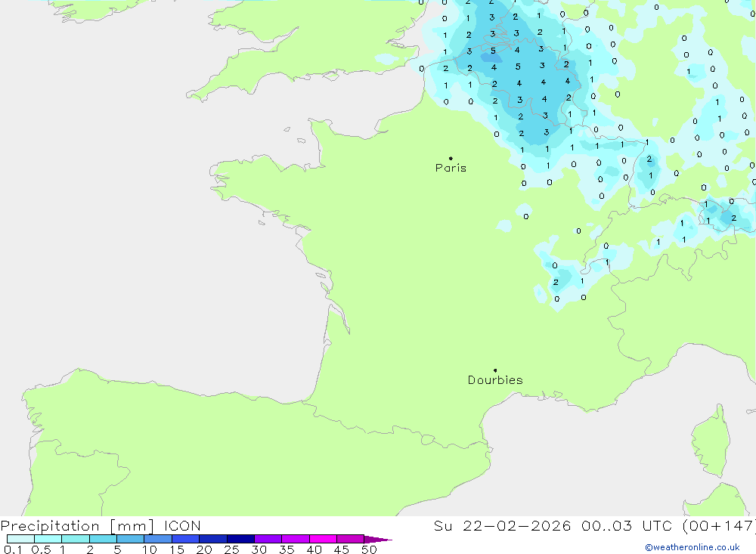756x554 pixels.
Task: Pick the 10–15 mm legend color swatch
Action: tap(158, 539)
